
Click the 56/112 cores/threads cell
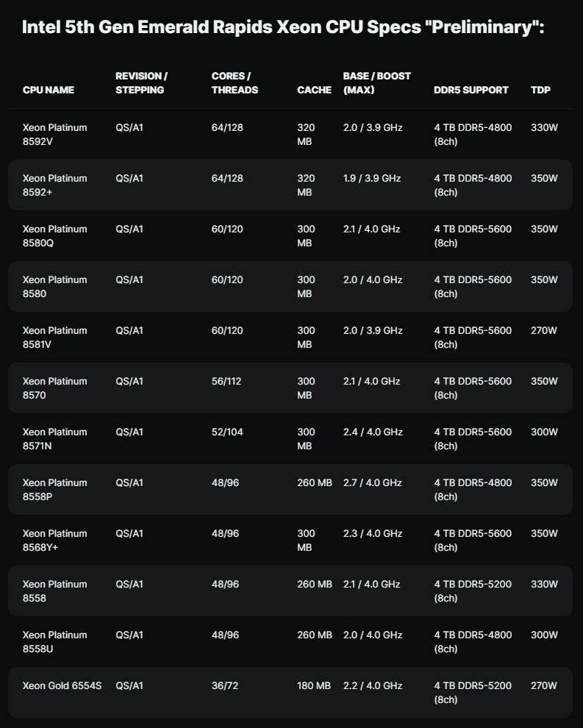pyautogui.click(x=227, y=381)
